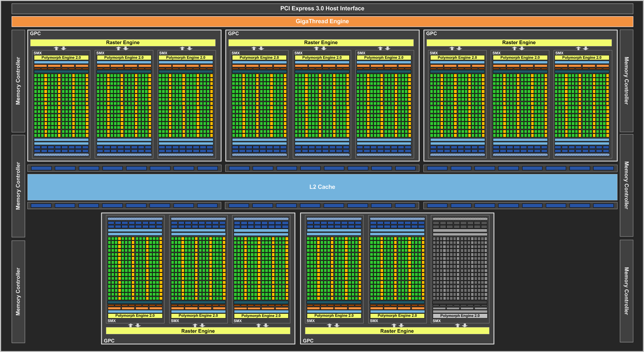The image size is (644, 352).
Task: Click the top-right GPC Raster Engine bar
Action: [x=519, y=42]
